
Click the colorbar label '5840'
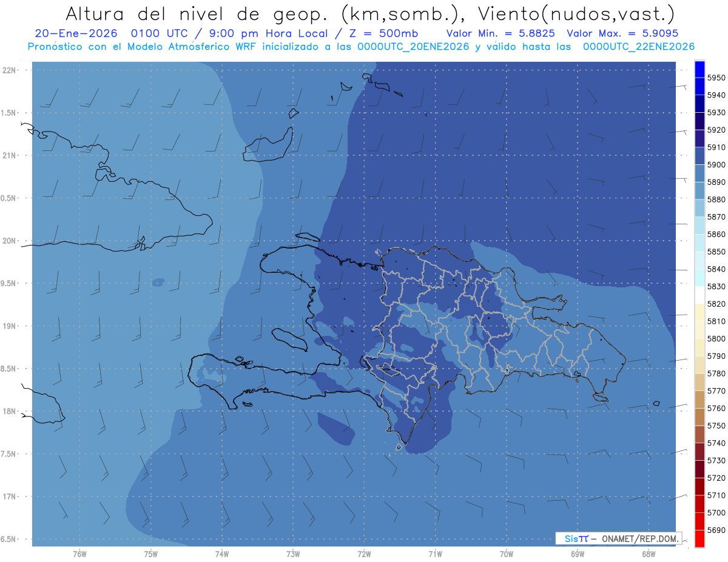tap(716, 269)
